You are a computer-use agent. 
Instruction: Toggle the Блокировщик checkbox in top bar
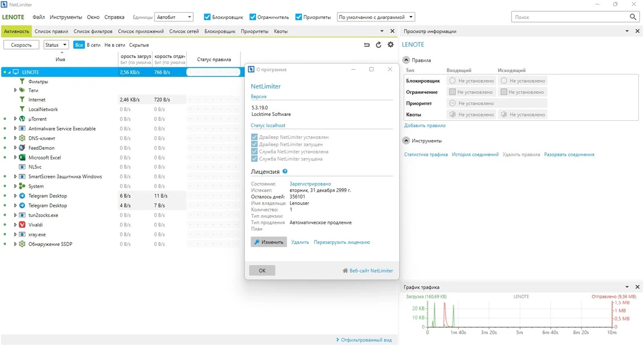[207, 17]
